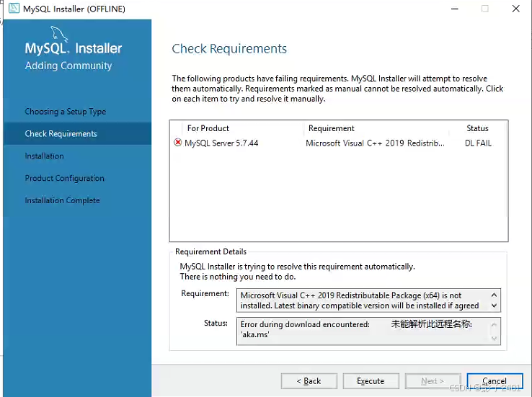Open the Installation step in sidebar

tap(45, 156)
